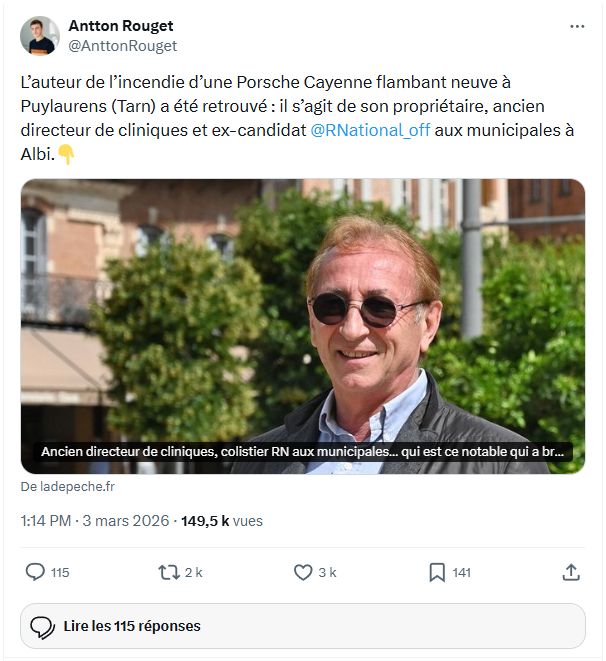
Task: Open Antton Rouget's profile picture
Action: 39,36
